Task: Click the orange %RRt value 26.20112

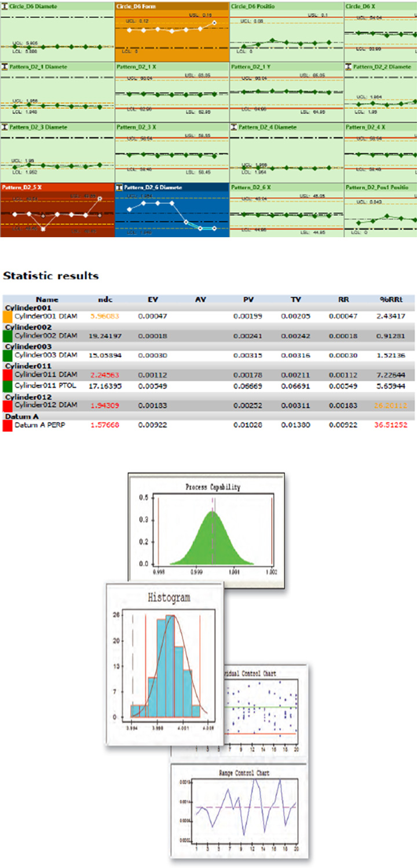Action: 390,404
